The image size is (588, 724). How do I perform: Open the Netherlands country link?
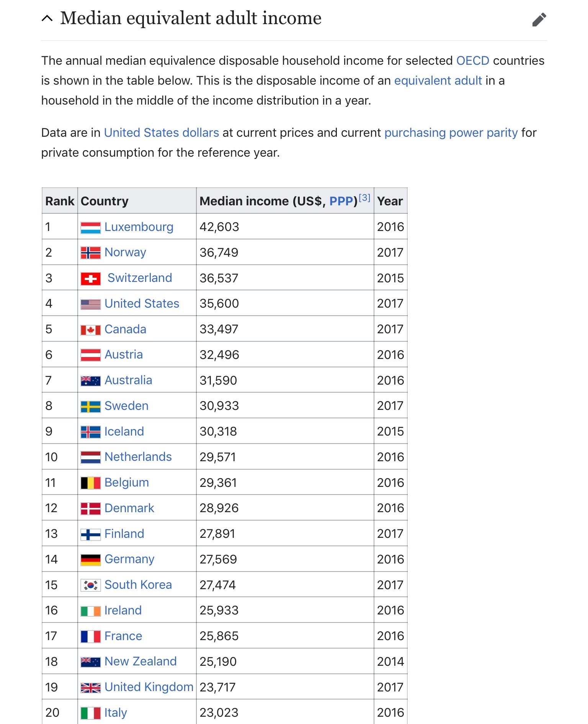coord(138,457)
